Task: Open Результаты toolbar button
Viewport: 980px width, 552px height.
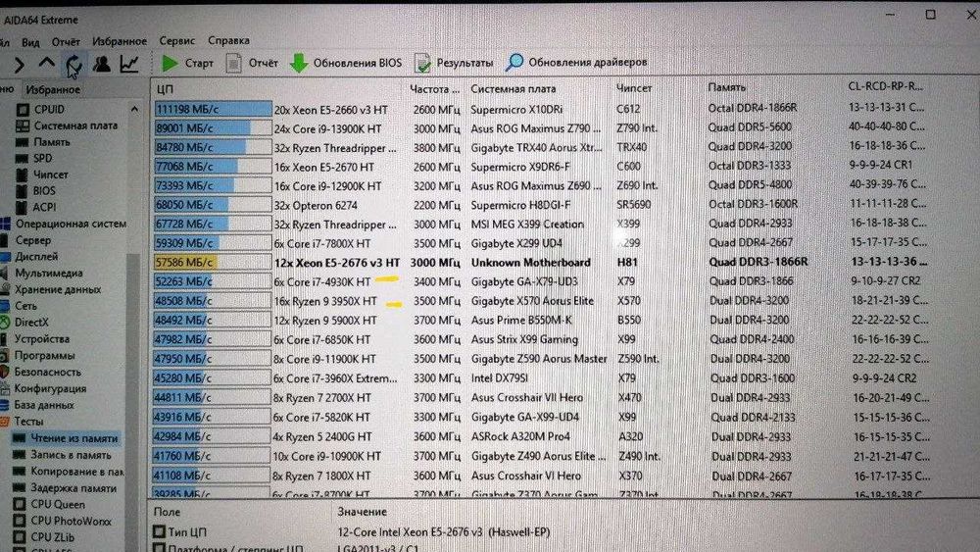Action: (454, 63)
